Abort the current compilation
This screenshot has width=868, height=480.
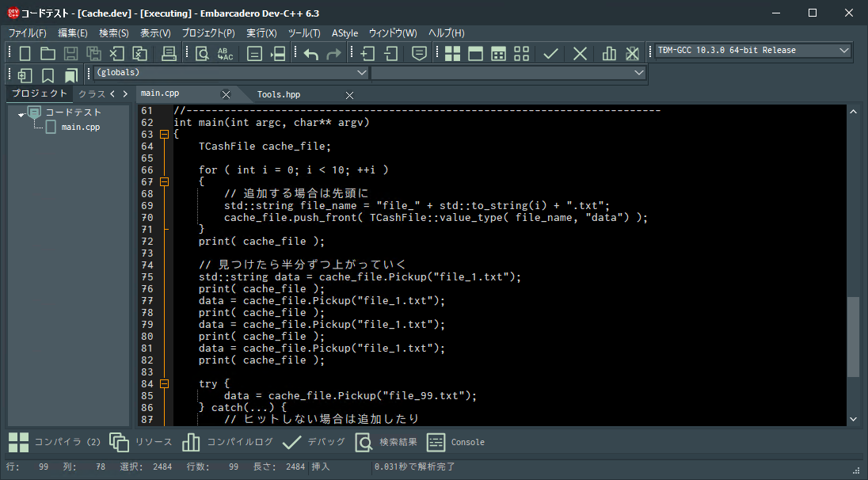(580, 53)
